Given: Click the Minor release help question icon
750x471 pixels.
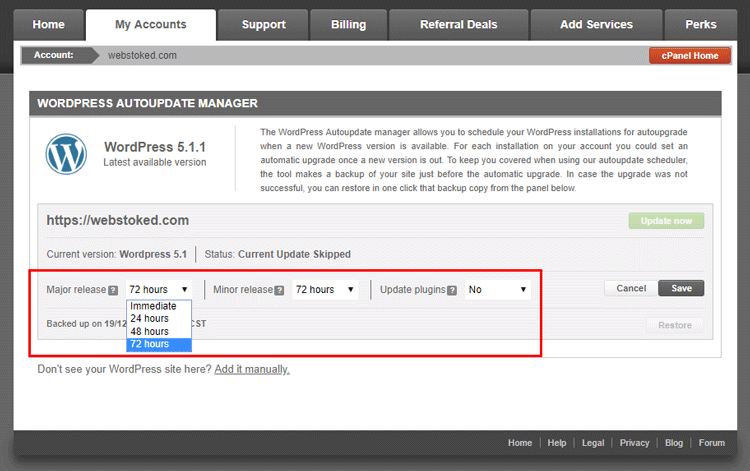Looking at the screenshot, I should [279, 290].
